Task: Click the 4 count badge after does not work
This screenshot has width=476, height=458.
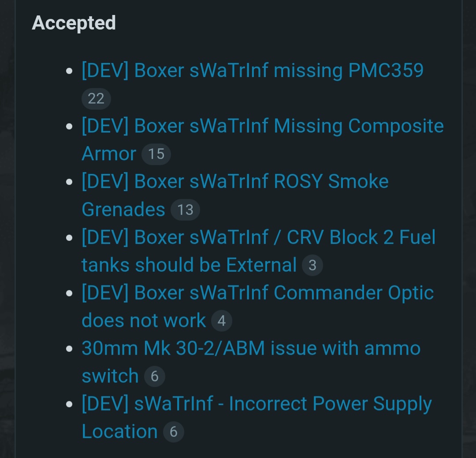Action: (x=222, y=321)
